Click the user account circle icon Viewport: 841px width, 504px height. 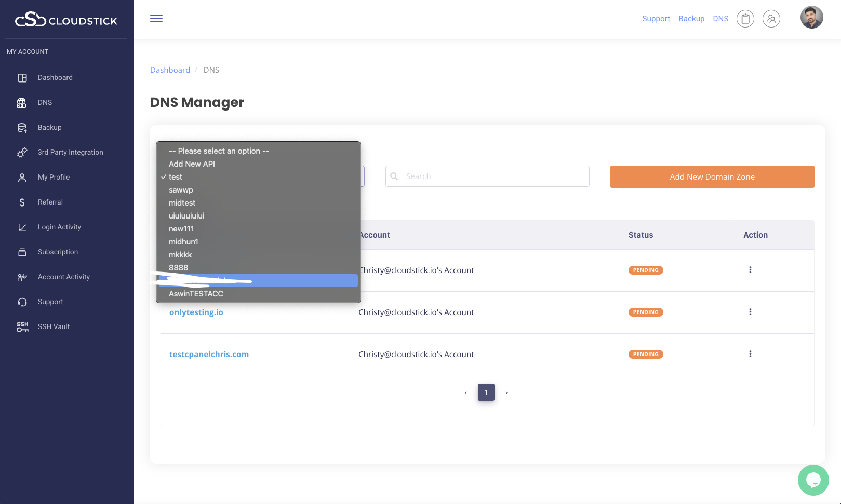pyautogui.click(x=771, y=19)
